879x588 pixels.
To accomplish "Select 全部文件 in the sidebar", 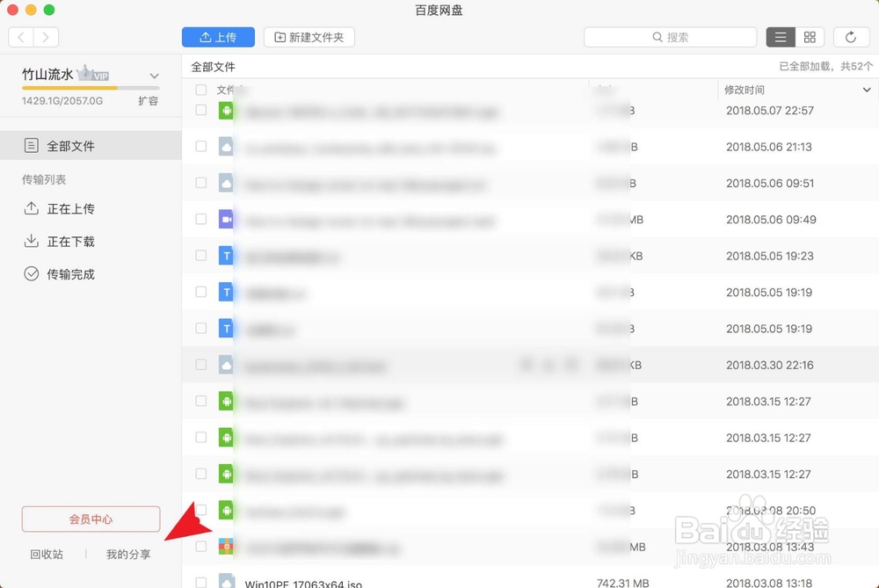I will pyautogui.click(x=91, y=146).
